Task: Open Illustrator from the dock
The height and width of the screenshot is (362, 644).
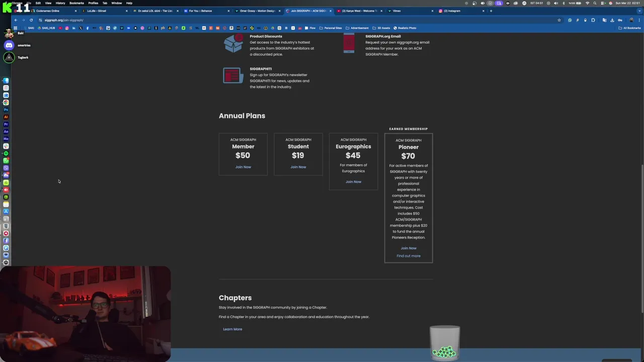Action: tap(6, 117)
